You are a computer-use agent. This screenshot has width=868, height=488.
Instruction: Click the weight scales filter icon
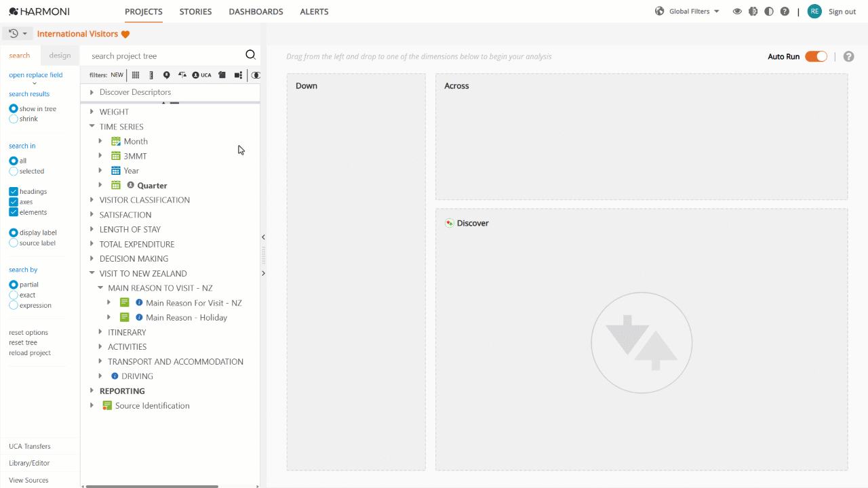pyautogui.click(x=182, y=75)
